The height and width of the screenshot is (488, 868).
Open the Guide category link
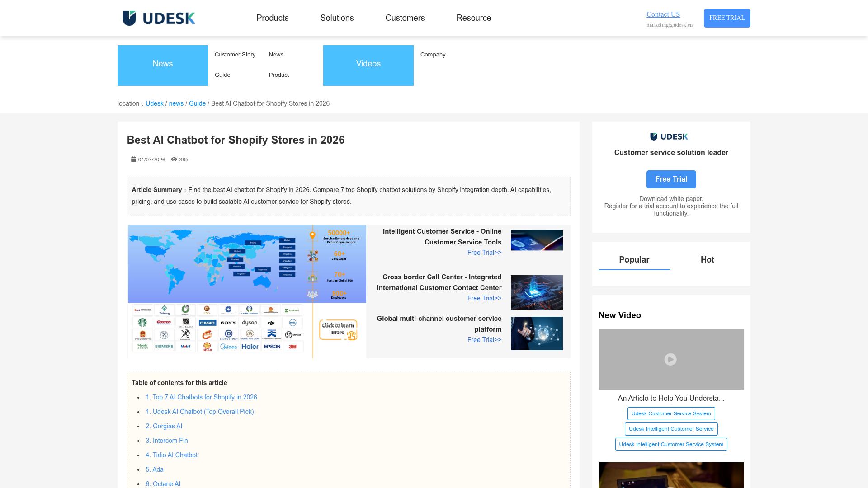click(222, 75)
